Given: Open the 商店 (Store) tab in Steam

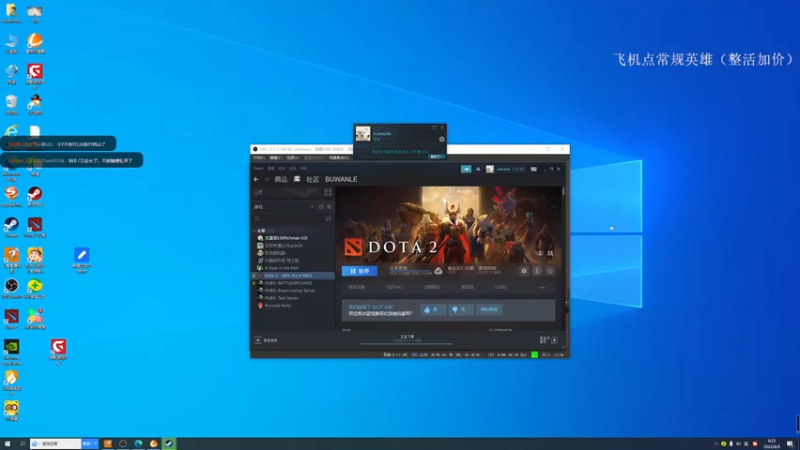Looking at the screenshot, I should [x=281, y=180].
